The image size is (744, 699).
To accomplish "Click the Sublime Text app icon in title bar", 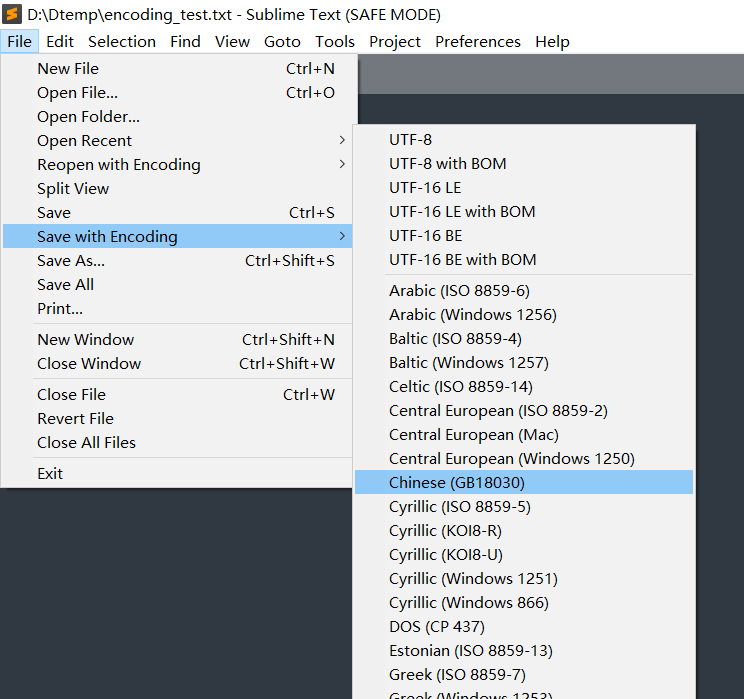I will pyautogui.click(x=12, y=14).
